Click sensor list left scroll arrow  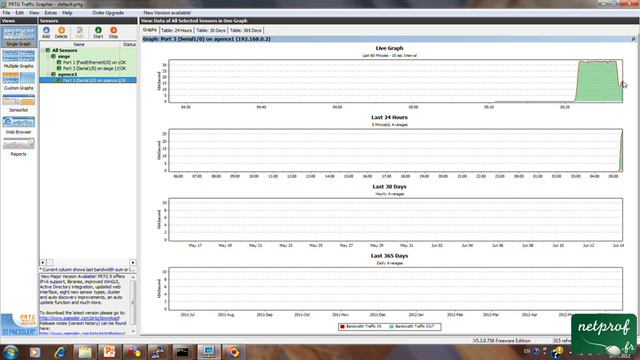coord(43,262)
